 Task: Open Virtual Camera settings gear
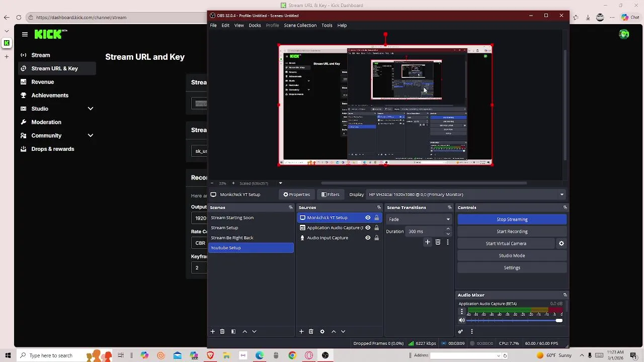pos(561,243)
